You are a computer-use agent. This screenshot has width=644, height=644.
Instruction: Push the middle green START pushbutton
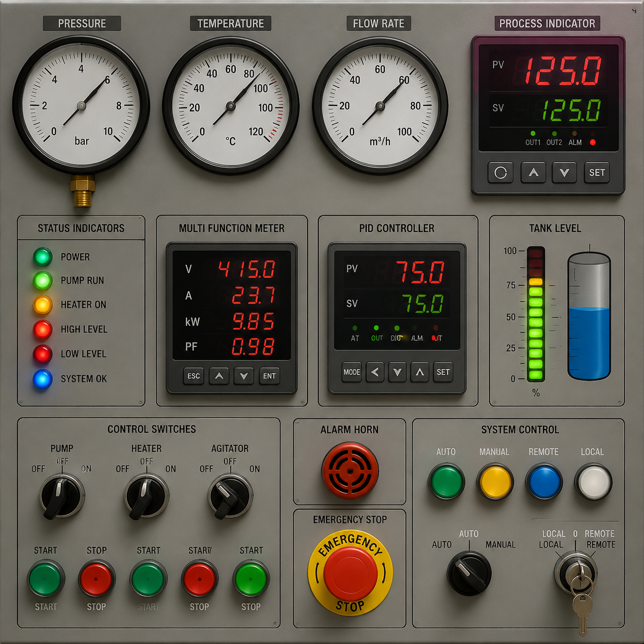148,579
